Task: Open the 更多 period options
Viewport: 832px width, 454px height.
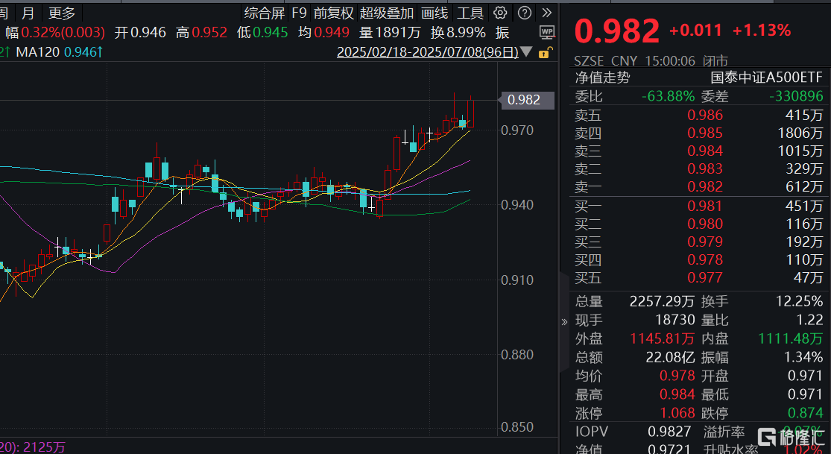Action: 62,13
